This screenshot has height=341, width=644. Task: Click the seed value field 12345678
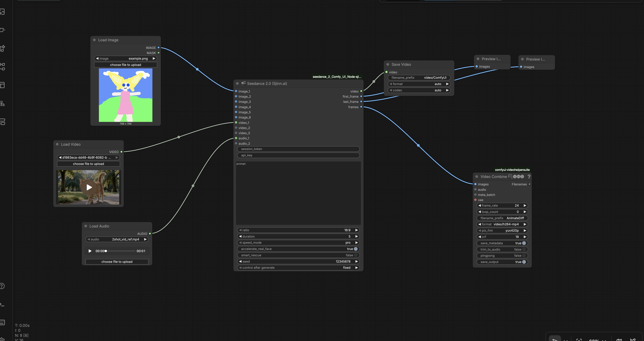coord(298,261)
